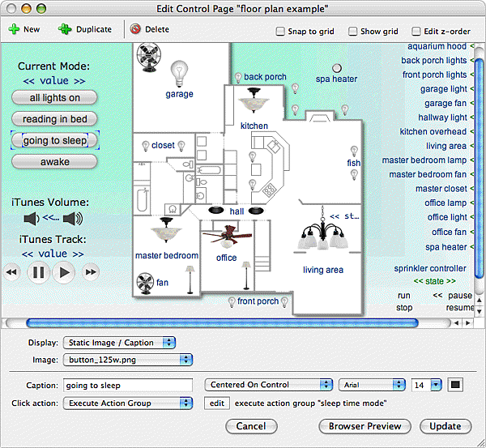This screenshot has width=486, height=448.
Task: Click the caption text color swatch
Action: pos(454,384)
